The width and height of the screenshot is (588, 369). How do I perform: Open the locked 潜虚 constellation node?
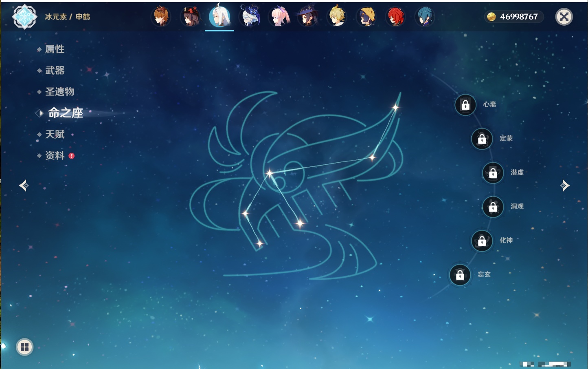(x=493, y=172)
